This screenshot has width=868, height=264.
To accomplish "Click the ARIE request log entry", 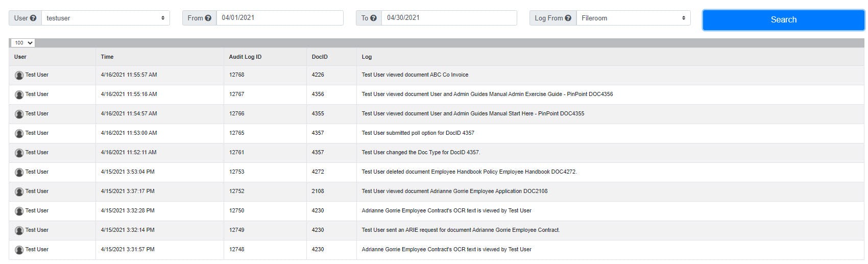I will point(461,230).
